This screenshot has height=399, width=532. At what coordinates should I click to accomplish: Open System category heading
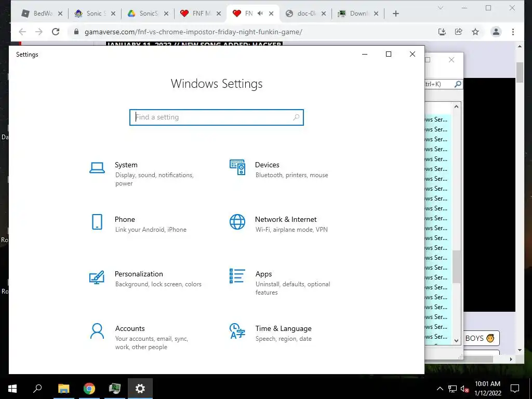(126, 165)
